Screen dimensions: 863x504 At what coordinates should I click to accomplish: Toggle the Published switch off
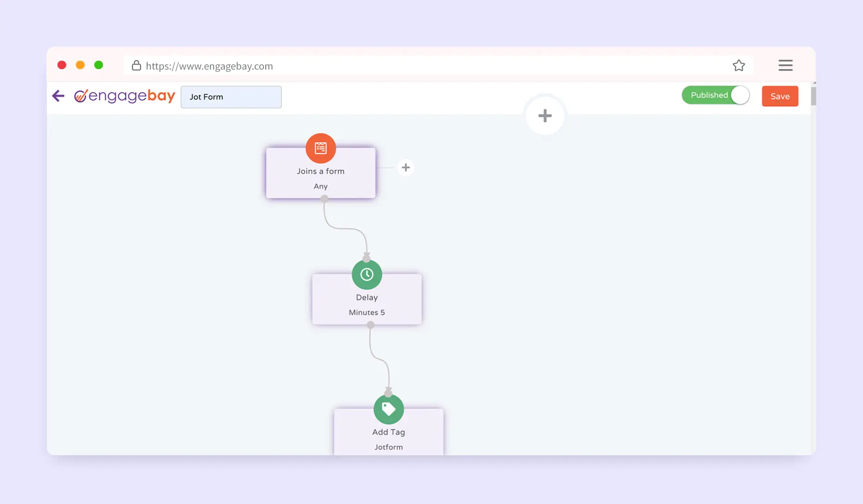pos(716,96)
